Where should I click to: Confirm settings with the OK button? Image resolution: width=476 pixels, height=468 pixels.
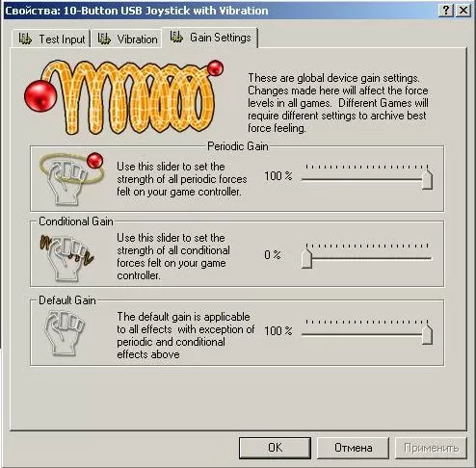pos(275,448)
